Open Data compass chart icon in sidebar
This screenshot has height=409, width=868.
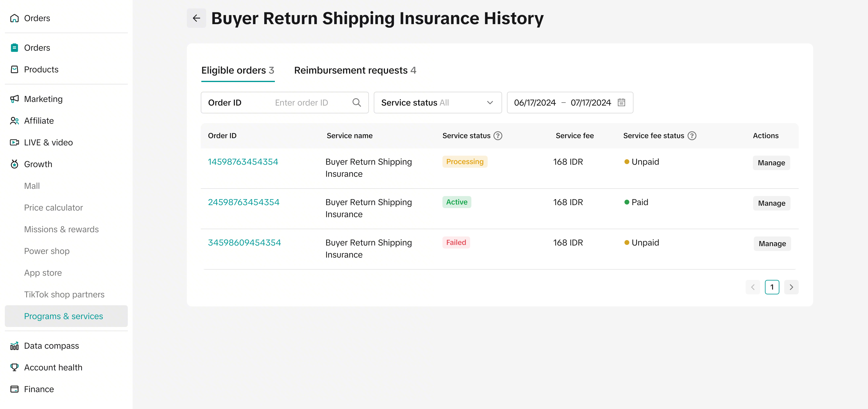(x=14, y=346)
